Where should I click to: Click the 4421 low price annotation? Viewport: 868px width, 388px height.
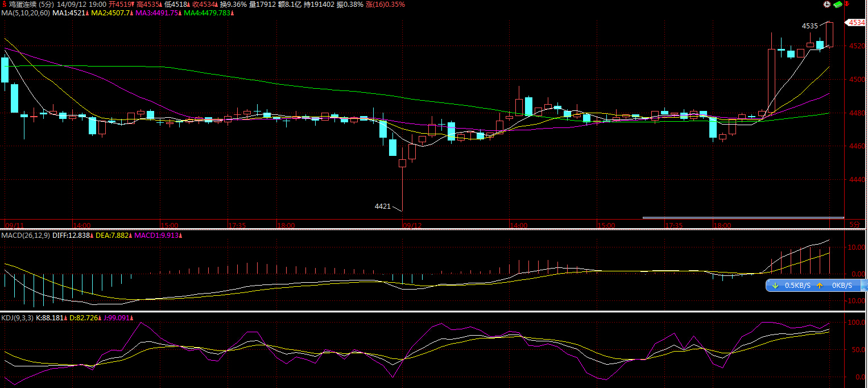pos(382,206)
